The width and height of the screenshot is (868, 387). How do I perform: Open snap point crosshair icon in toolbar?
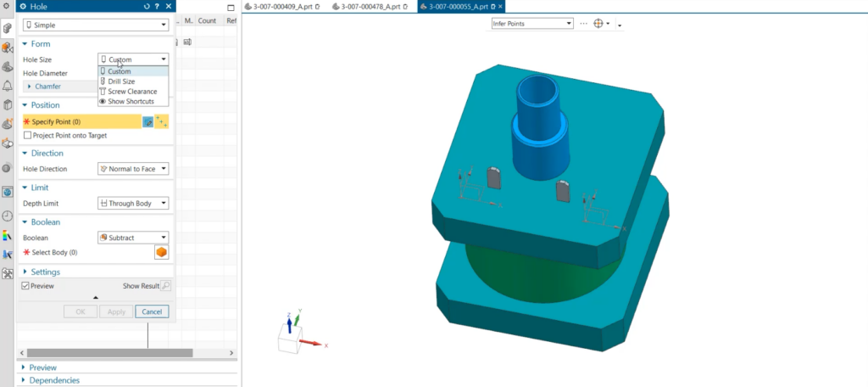[598, 24]
